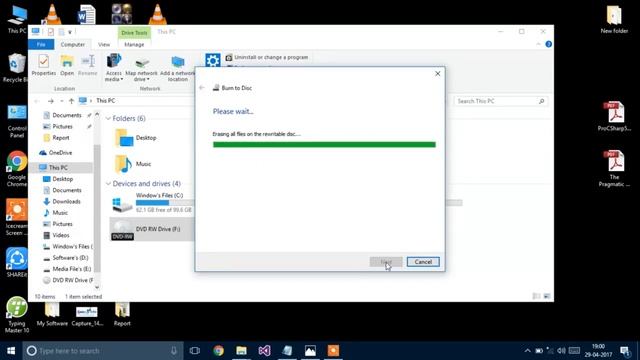Close the Burn to Disc dialog
The image size is (640, 360).
click(x=438, y=73)
